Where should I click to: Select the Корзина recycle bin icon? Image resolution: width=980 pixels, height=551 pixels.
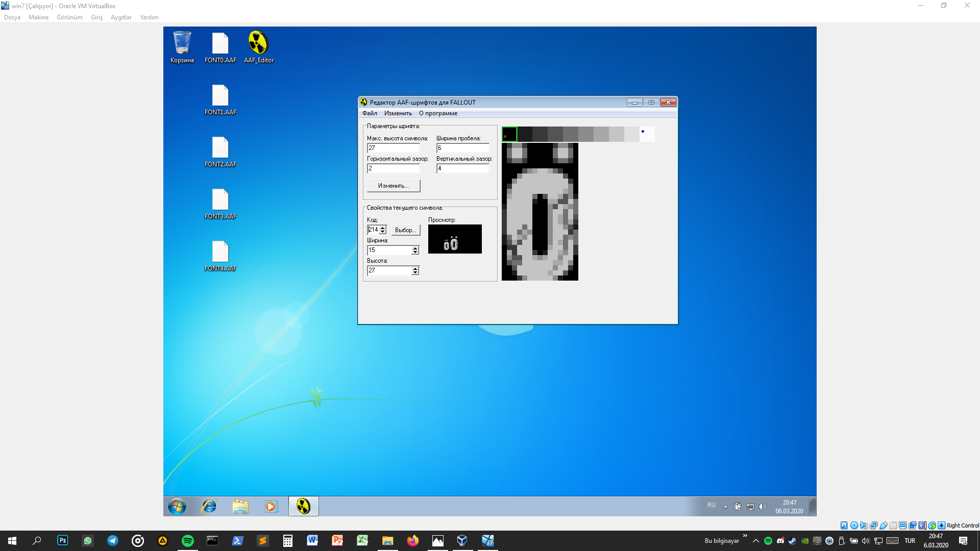pyautogui.click(x=182, y=47)
